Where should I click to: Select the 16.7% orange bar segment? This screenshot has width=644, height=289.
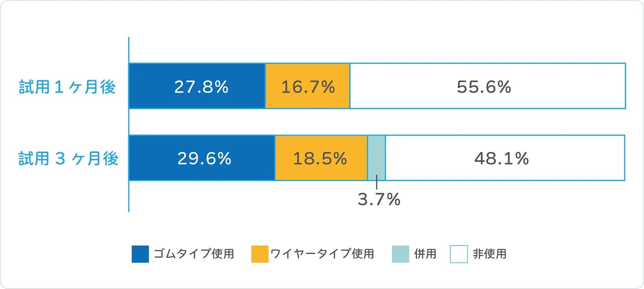point(308,101)
